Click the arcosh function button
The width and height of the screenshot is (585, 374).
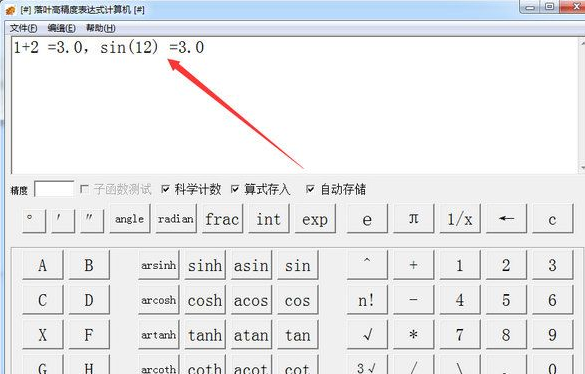tap(159, 300)
